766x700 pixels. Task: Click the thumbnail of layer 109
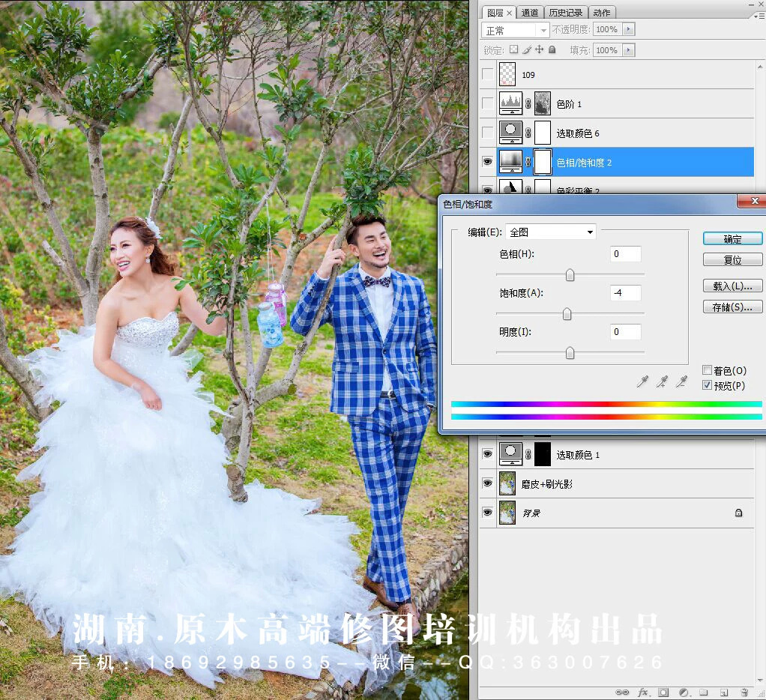[507, 74]
